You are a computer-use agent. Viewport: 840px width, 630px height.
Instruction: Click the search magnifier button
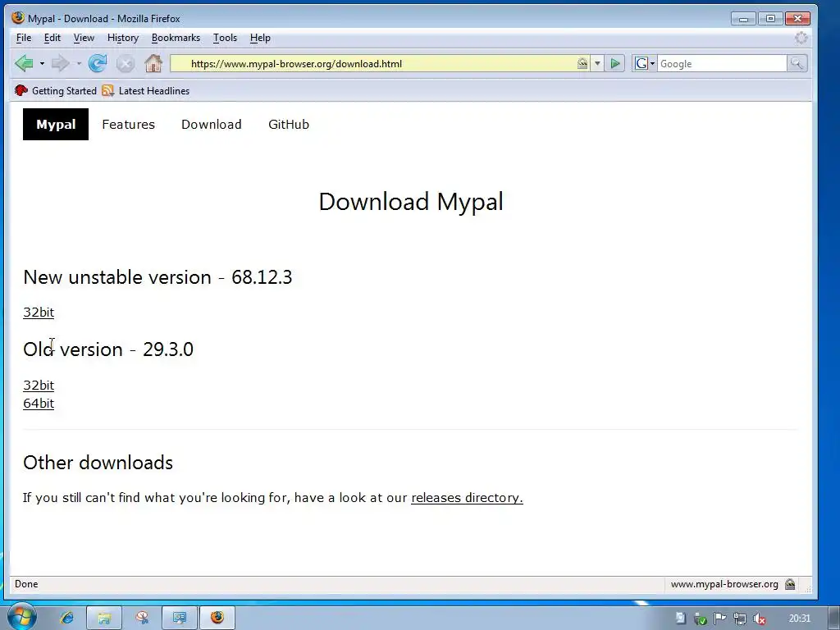click(x=797, y=64)
